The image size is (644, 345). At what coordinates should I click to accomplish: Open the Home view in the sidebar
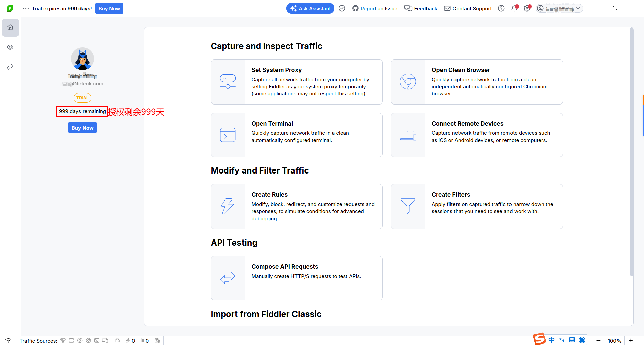coord(10,27)
